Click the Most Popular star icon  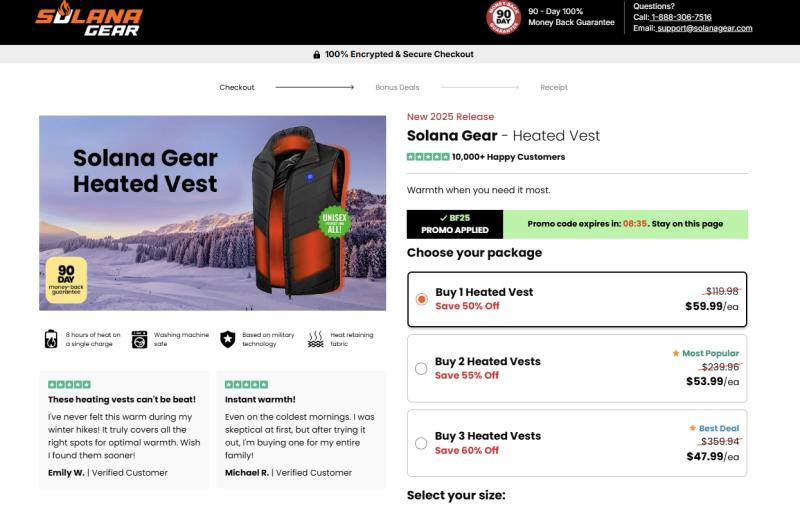[676, 353]
